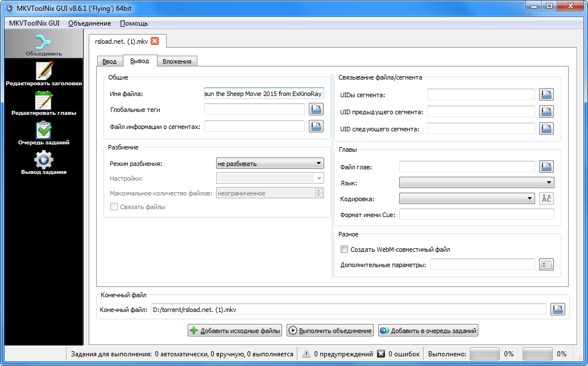Image resolution: width=588 pixels, height=366 pixels.
Task: Click the Файл глав input field
Action: pyautogui.click(x=467, y=167)
